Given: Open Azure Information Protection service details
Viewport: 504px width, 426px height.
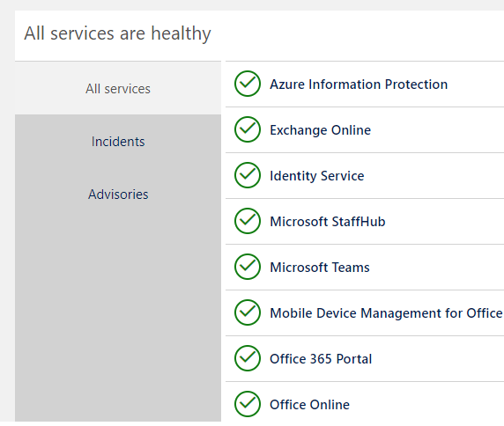Looking at the screenshot, I should click(359, 84).
